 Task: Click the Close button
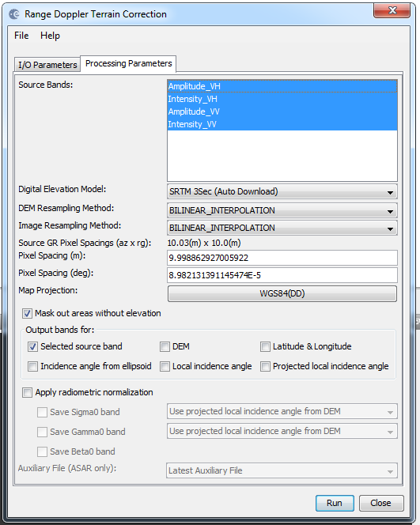[x=381, y=503]
